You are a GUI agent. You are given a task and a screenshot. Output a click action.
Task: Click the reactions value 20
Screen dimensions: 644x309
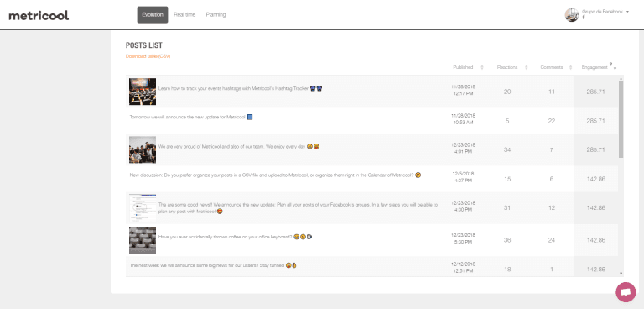tap(507, 92)
